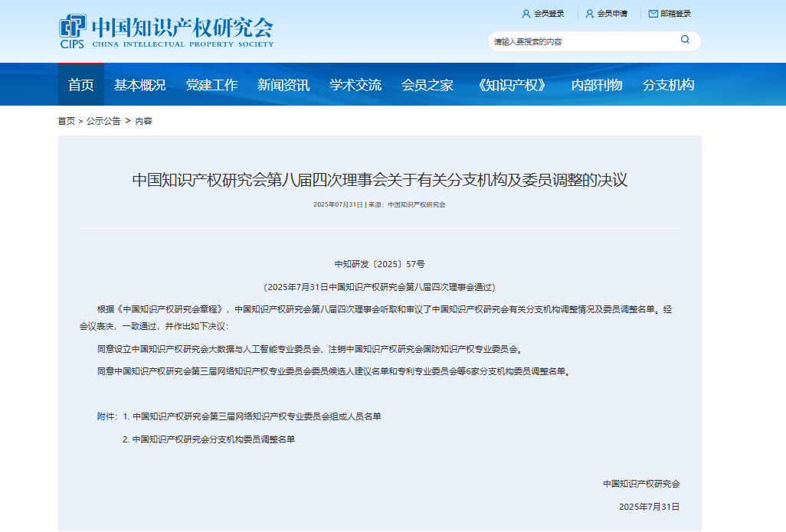Click the article headline about 第八届四次理事会

click(379, 180)
